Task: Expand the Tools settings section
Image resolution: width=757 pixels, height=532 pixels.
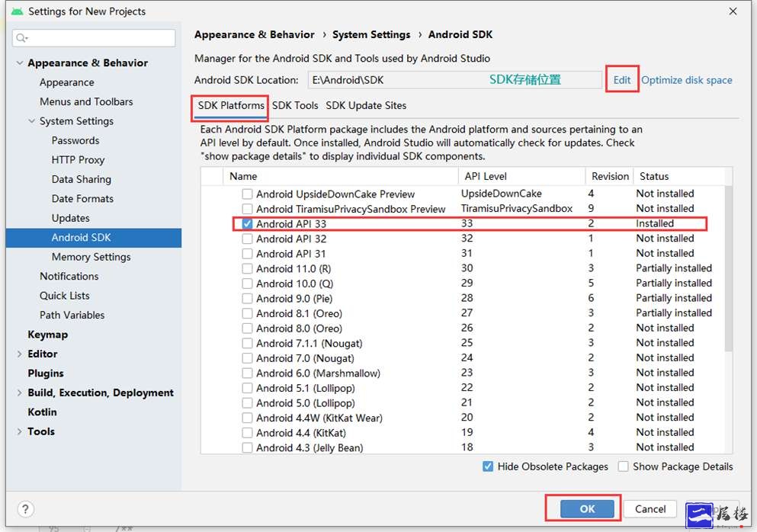Action: point(20,431)
